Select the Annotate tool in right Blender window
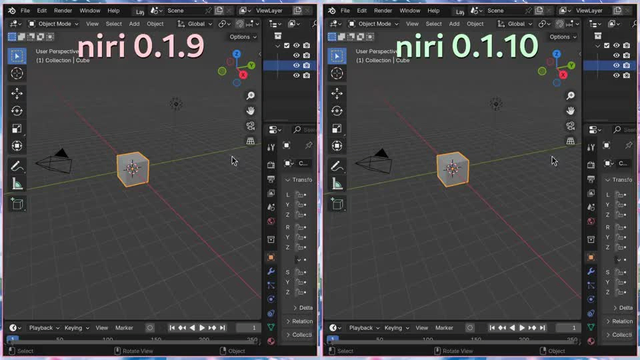 tap(337, 166)
